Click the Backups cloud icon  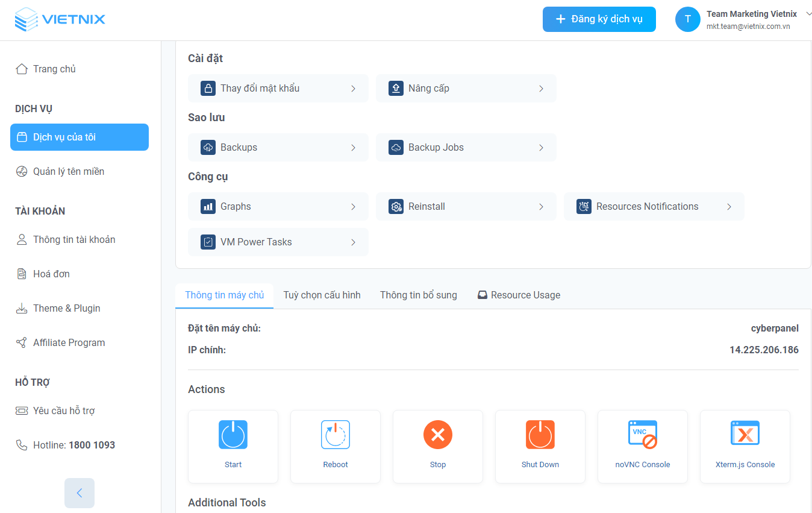pos(208,147)
